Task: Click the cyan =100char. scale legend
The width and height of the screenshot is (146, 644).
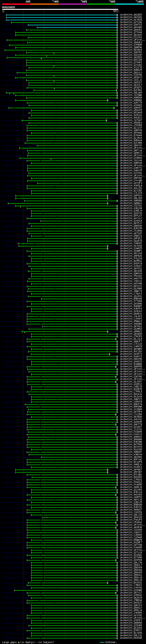Action: pyautogui.click(x=109, y=642)
